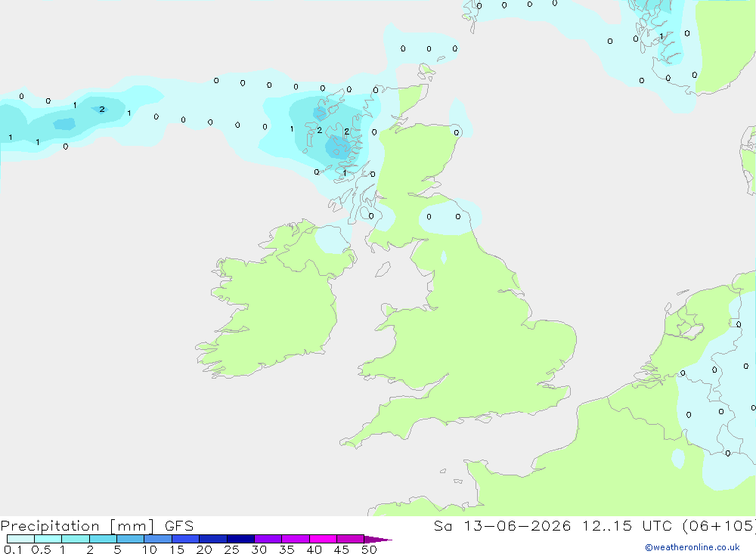Click the 1–2 mm legend color swatch
This screenshot has height=554, width=756.
[x=76, y=539]
